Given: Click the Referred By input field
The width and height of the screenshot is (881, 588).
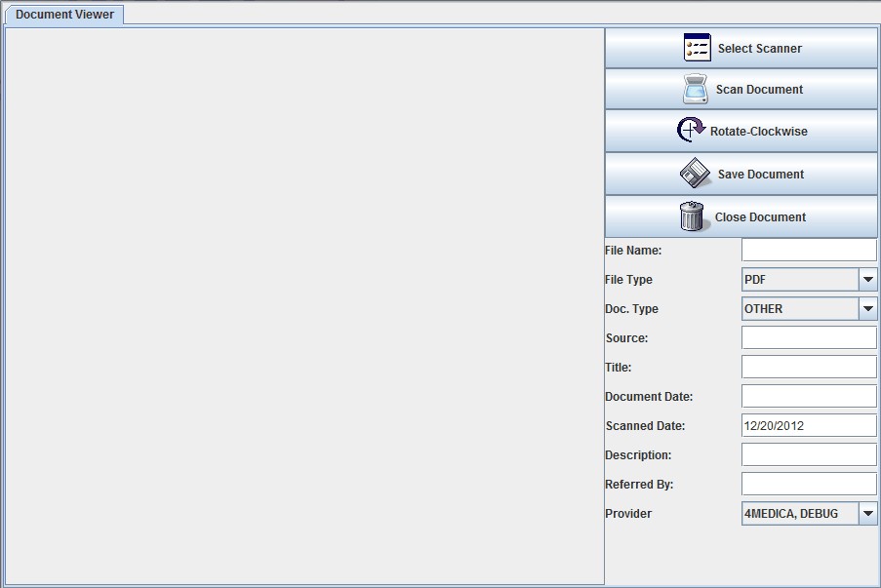Looking at the screenshot, I should 808,484.
